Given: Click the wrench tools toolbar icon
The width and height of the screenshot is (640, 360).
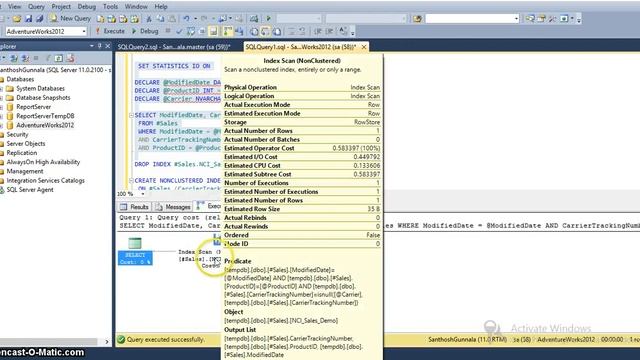Looking at the screenshot, I should click(x=552, y=19).
